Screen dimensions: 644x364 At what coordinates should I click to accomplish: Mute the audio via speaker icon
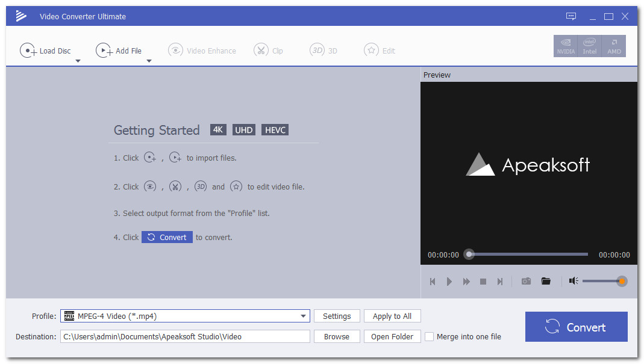coord(573,281)
